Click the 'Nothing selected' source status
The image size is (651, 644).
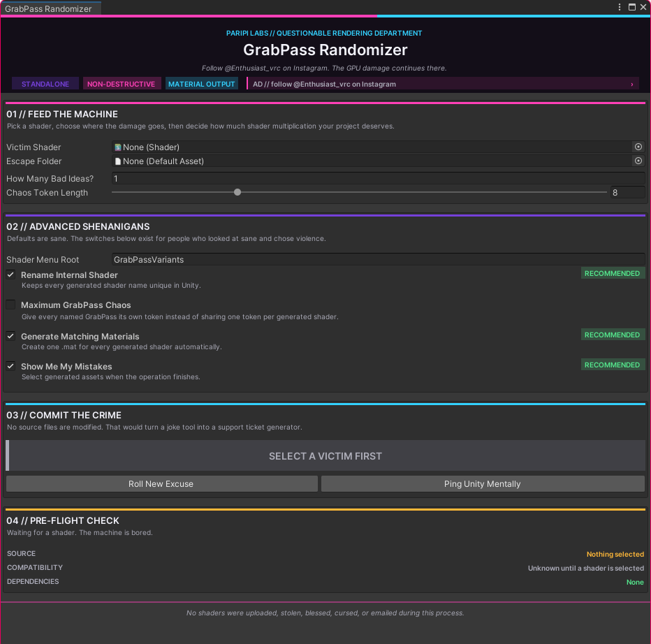coord(615,555)
